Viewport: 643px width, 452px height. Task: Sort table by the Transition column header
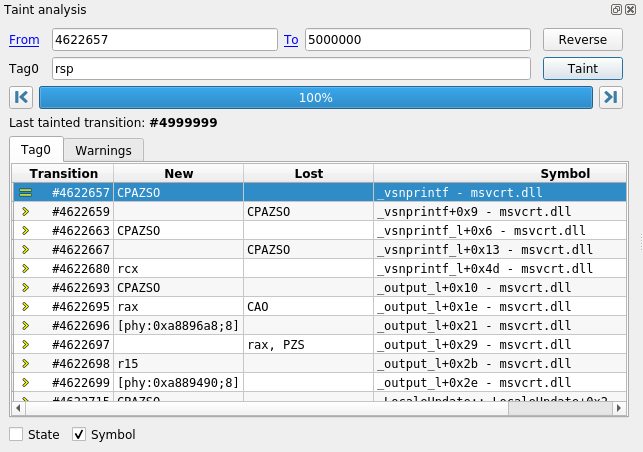tap(63, 173)
